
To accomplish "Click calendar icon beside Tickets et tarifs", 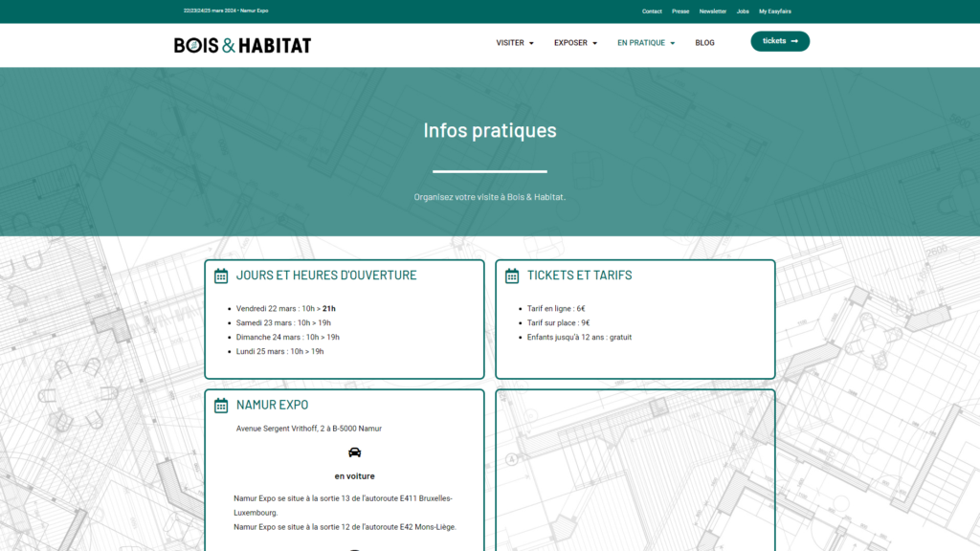I will (512, 275).
